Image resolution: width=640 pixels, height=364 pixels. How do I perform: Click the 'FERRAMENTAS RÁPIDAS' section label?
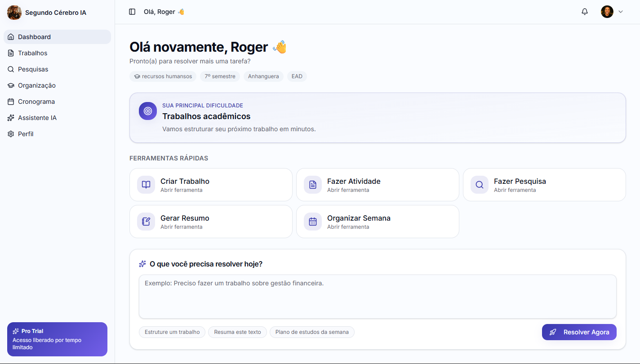click(169, 158)
